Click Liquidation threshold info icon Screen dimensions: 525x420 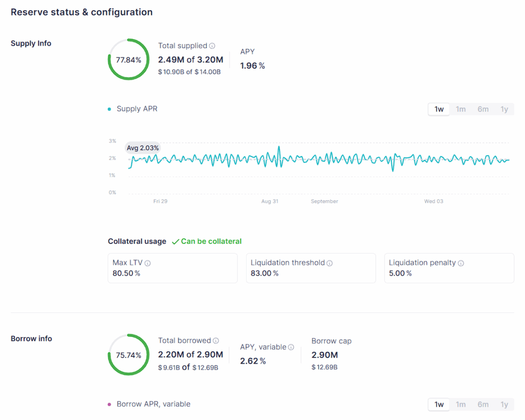coord(330,263)
